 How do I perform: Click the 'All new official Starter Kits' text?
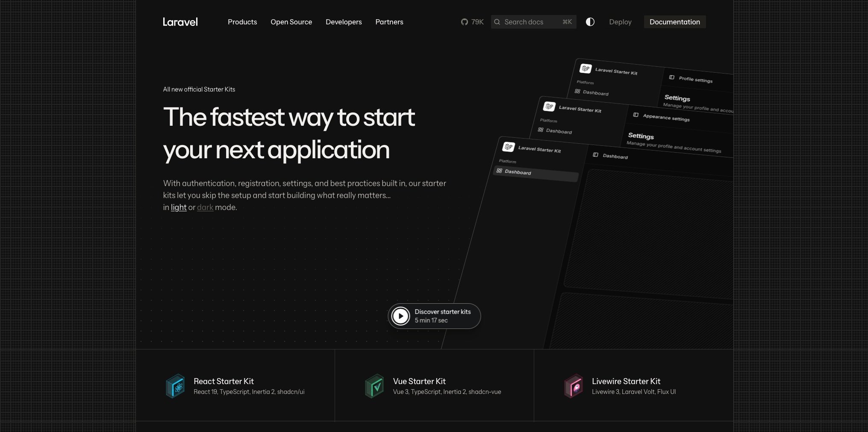pos(199,89)
